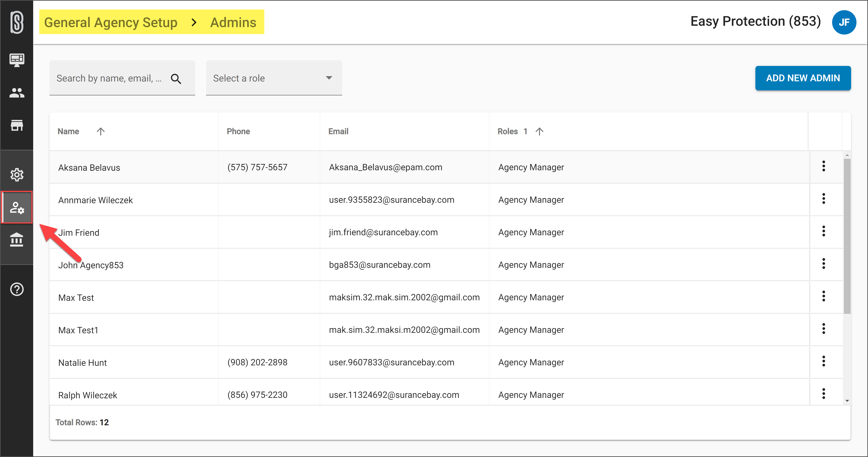Click the Email column header

(x=338, y=131)
